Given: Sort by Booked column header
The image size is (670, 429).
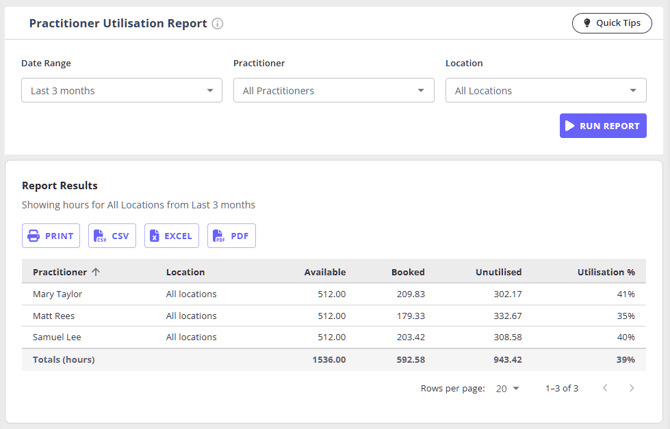Looking at the screenshot, I should [408, 272].
